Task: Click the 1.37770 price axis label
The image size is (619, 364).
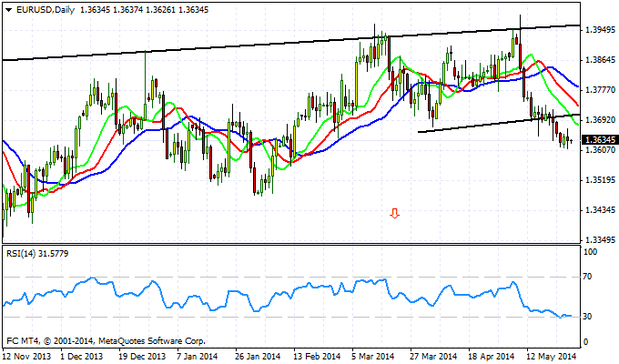Action: click(x=601, y=90)
